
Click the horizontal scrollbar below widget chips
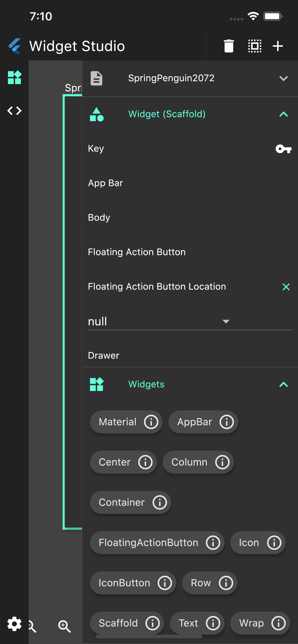pos(149,636)
